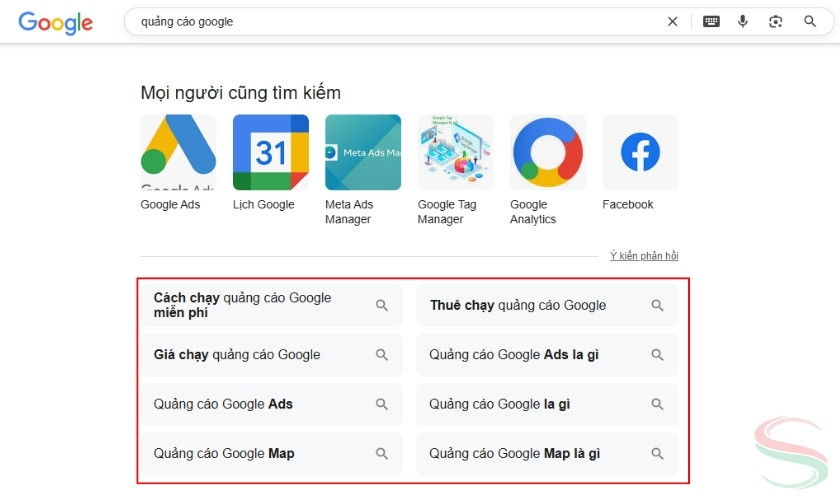Search by image with camera lens icon
This screenshot has width=840, height=500.
(x=775, y=21)
